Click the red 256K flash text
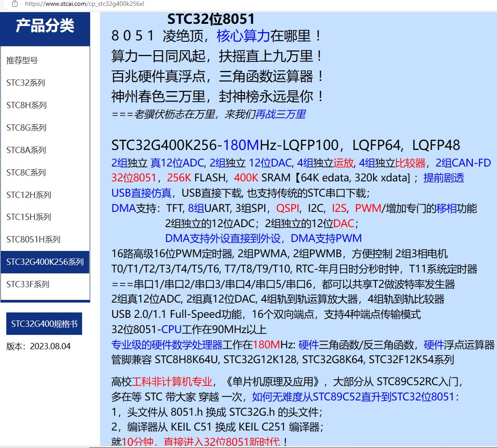Screen dimensions: 497x448 pos(179,178)
